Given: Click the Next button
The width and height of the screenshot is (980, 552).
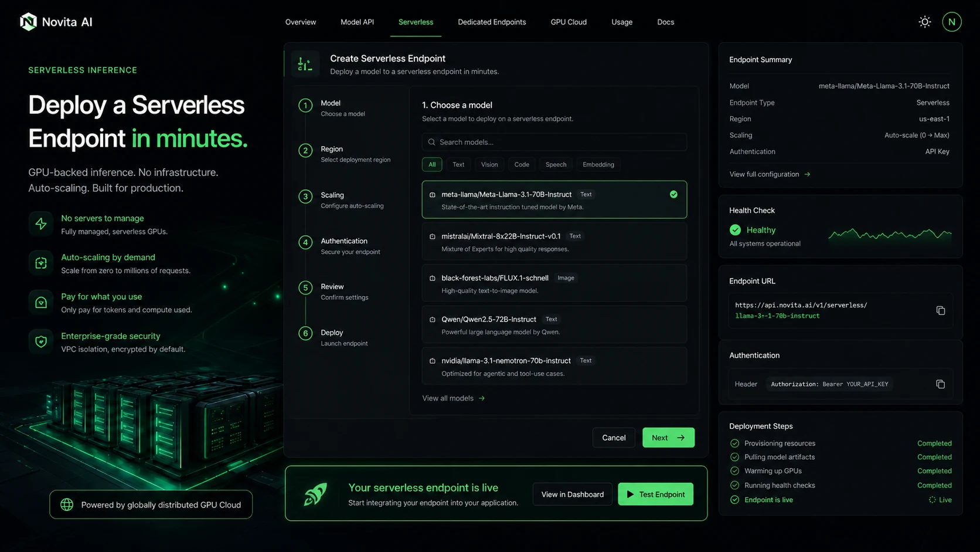Looking at the screenshot, I should coord(668,438).
